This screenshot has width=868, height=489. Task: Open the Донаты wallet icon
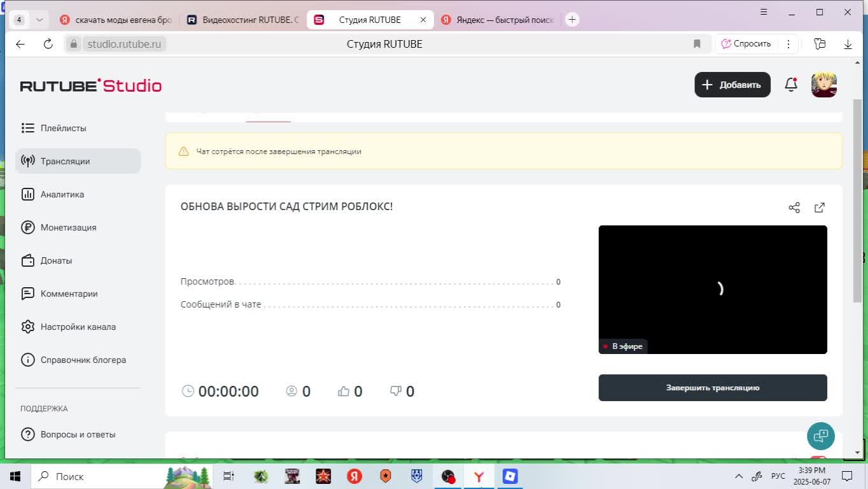click(27, 260)
